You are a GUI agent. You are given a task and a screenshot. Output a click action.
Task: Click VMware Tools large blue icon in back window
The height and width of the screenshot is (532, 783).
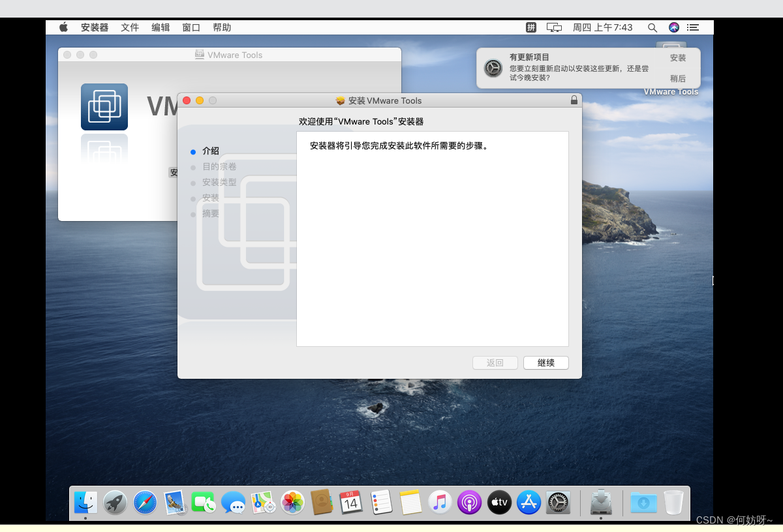point(104,107)
